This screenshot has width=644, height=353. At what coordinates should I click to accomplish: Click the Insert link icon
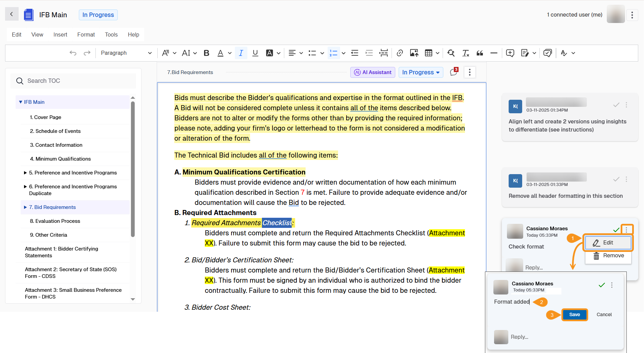[x=400, y=53]
